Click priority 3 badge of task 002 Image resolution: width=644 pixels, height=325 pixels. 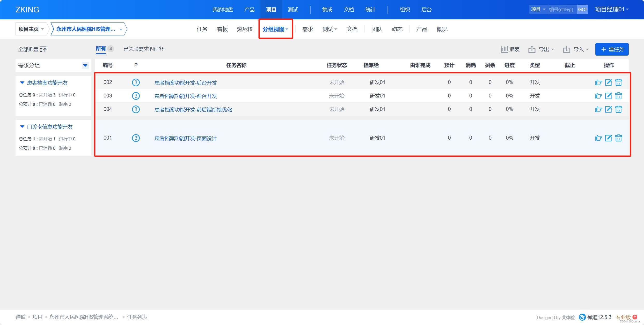coord(136,82)
